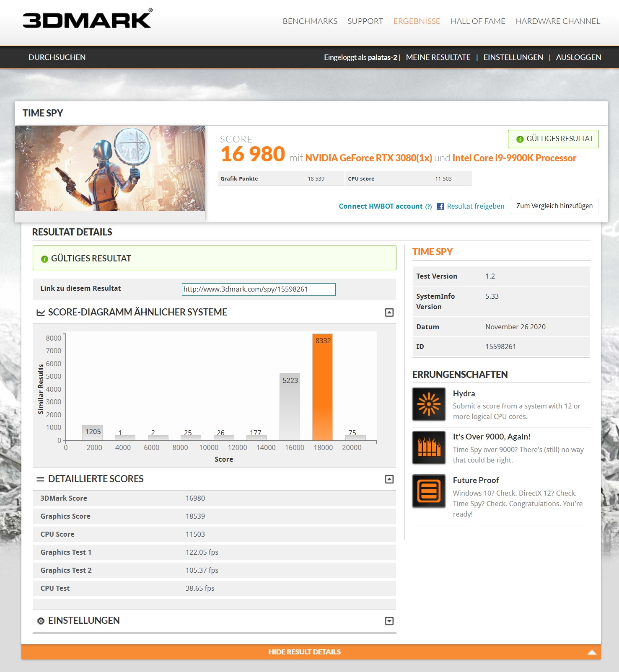
Task: Collapse the Detaillierte Scores section
Action: click(x=389, y=479)
